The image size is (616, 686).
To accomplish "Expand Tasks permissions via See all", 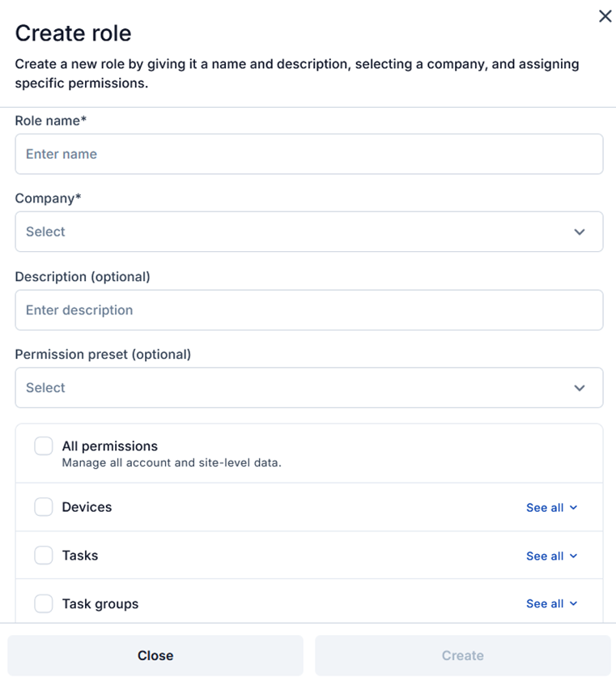I will tap(545, 556).
